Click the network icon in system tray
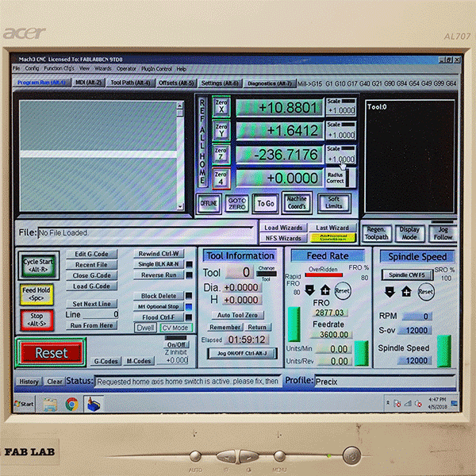Image resolution: width=476 pixels, height=476 pixels. pos(408,404)
